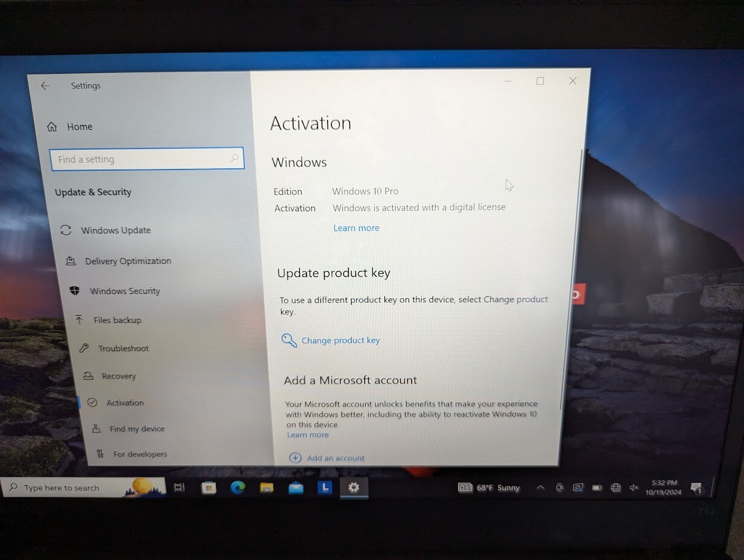
Task: Open the notification center icon
Action: click(x=696, y=488)
